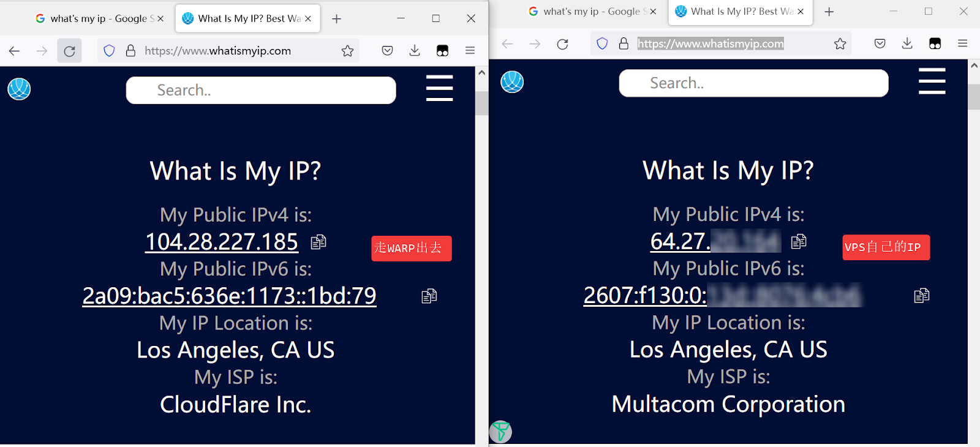Copy the IPv4 address 104.28.227.185
Image resolution: width=980 pixels, height=447 pixels.
(x=318, y=242)
